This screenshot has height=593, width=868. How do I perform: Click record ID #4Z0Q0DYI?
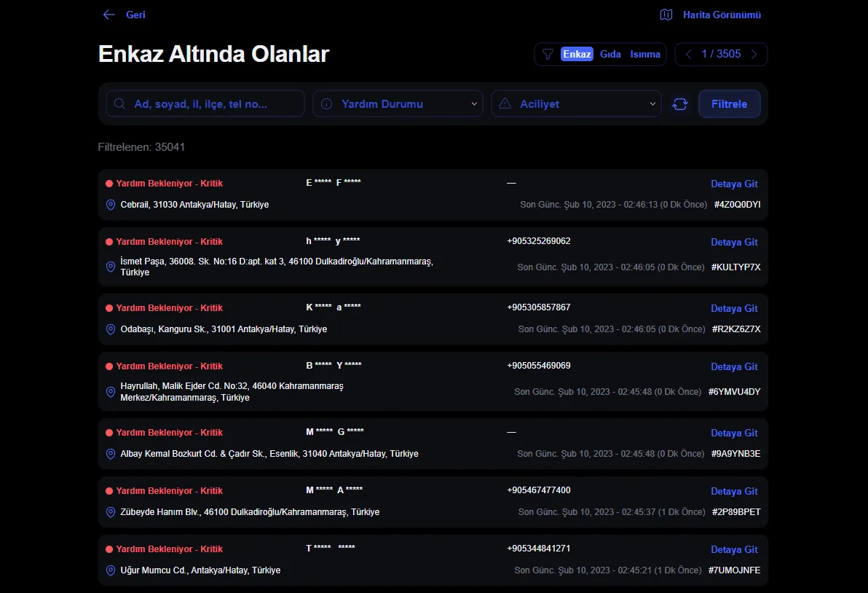pyautogui.click(x=738, y=205)
